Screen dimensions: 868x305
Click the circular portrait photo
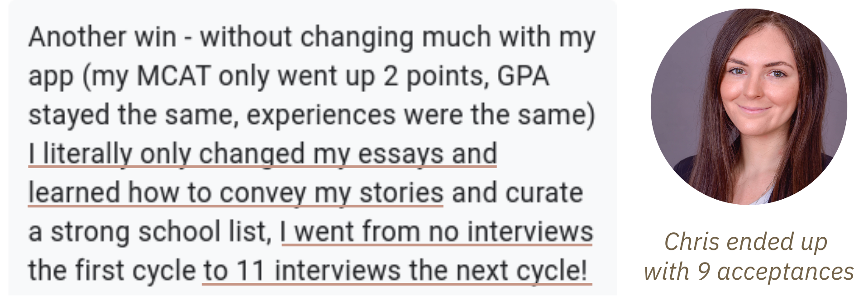749,107
